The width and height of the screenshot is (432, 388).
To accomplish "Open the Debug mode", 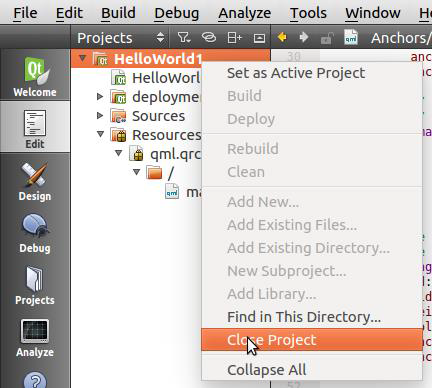I will 35,233.
